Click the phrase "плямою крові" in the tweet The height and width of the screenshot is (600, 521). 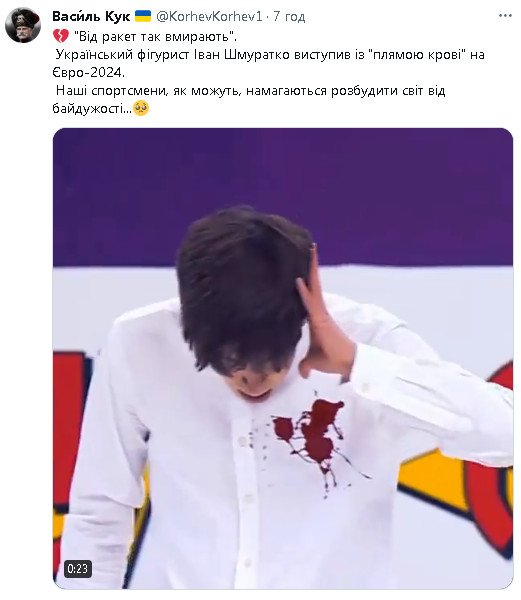(418, 55)
